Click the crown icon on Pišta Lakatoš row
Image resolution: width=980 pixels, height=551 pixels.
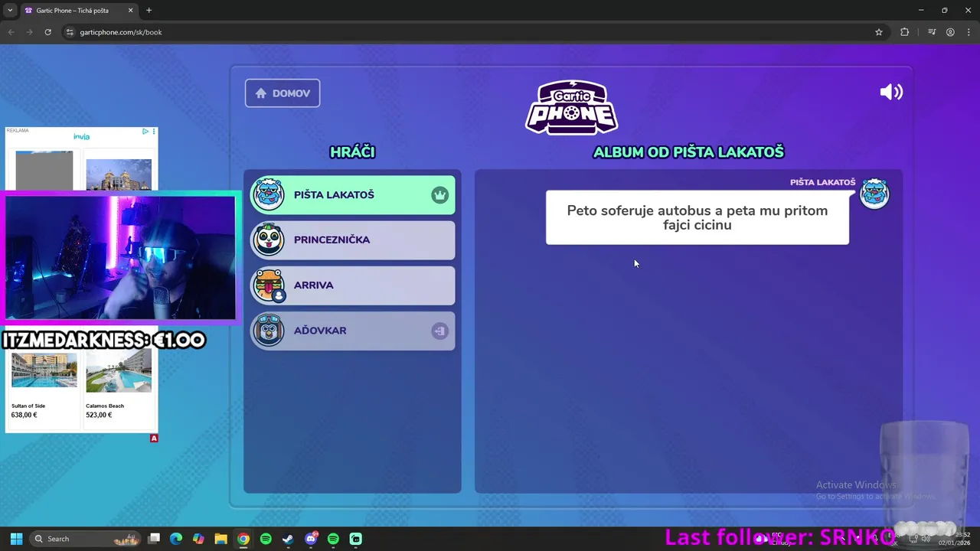(x=439, y=195)
